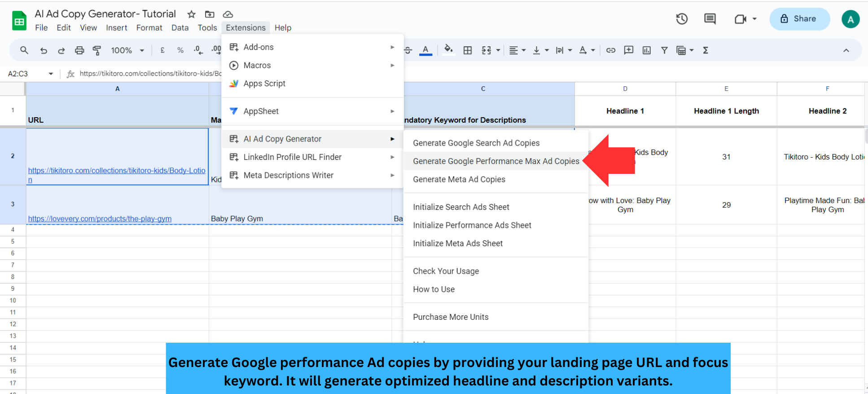Open text wrapping dropdown
The width and height of the screenshot is (868, 394).
pyautogui.click(x=564, y=50)
